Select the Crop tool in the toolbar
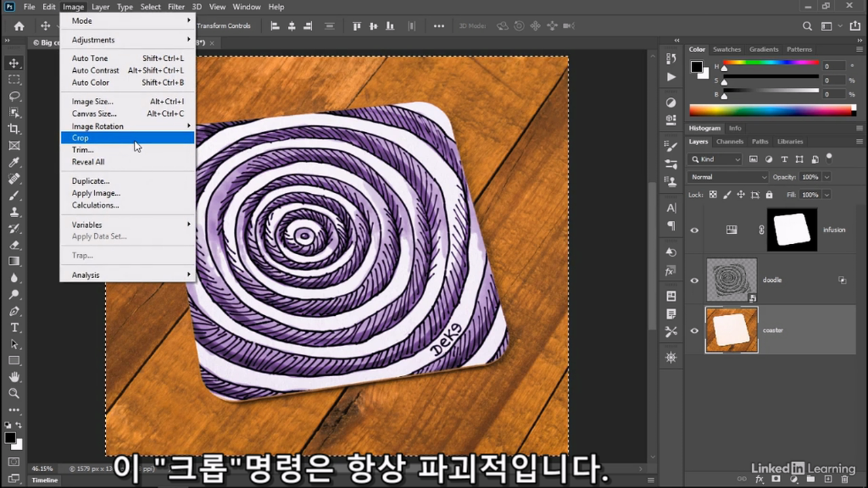The height and width of the screenshot is (488, 868). [14, 129]
